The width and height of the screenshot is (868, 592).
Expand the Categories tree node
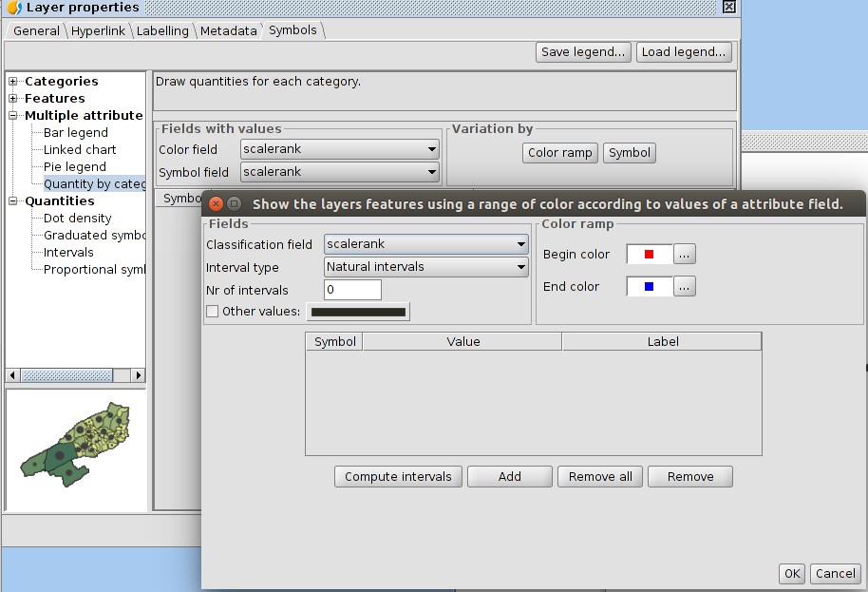pyautogui.click(x=13, y=82)
